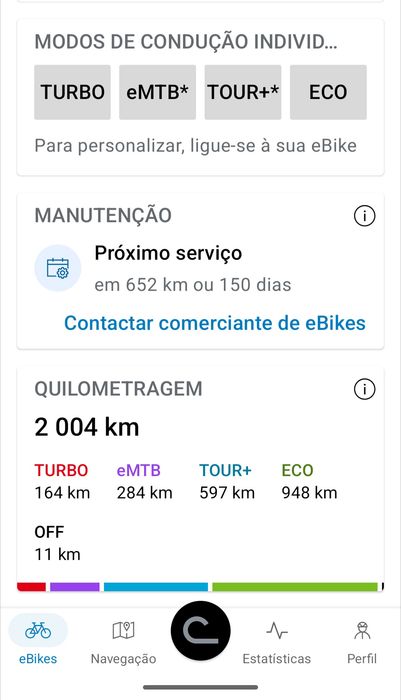
Task: Tap the 2 004 km total mileage
Action: (x=87, y=427)
